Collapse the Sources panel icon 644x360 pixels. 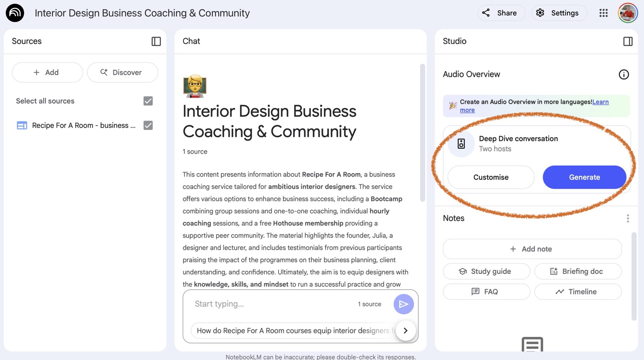click(156, 41)
